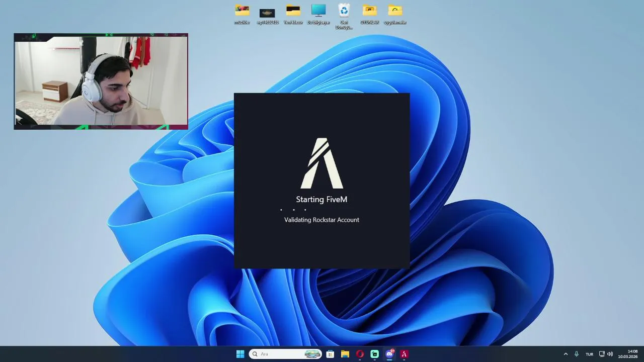Screen dimensions: 644x362
Task: Open the volume speaker tray icon
Action: [x=610, y=354]
